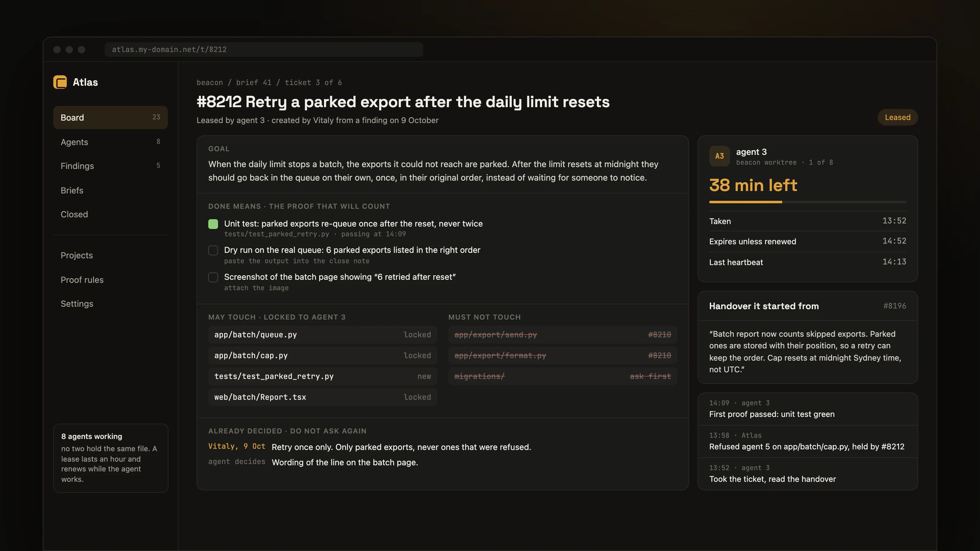Toggle the unit test proof checkbox

pyautogui.click(x=213, y=224)
